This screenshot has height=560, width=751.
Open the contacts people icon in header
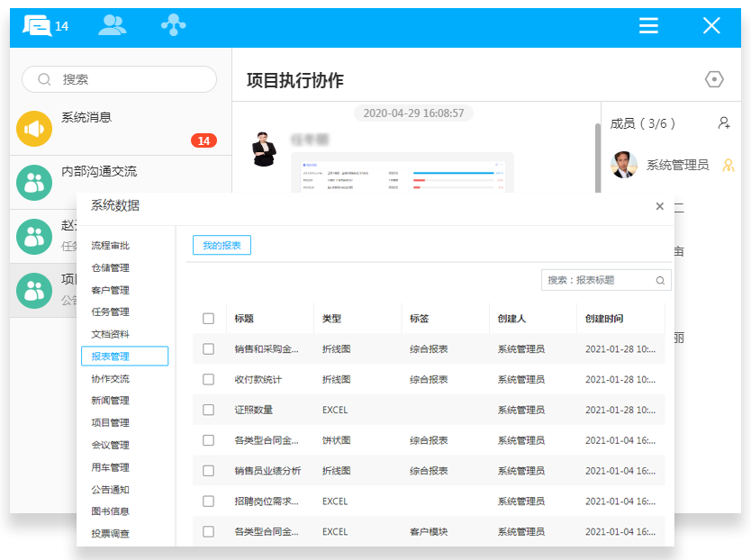point(113,25)
